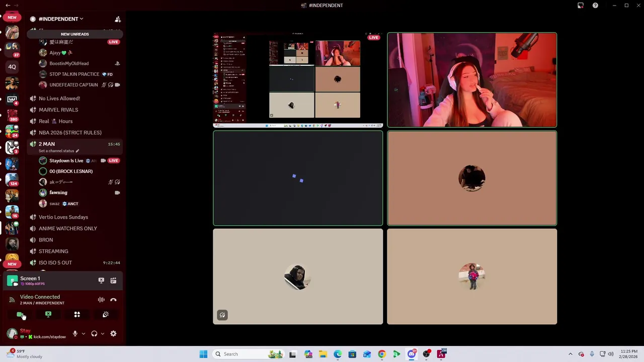644x362 pixels.
Task: Expand headphone output options arrow
Action: click(102, 334)
